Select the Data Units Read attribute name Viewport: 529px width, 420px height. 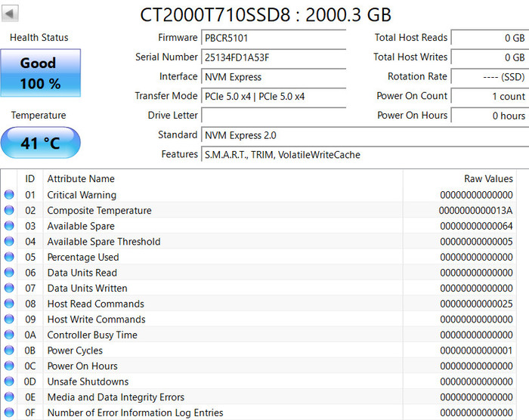(x=82, y=273)
